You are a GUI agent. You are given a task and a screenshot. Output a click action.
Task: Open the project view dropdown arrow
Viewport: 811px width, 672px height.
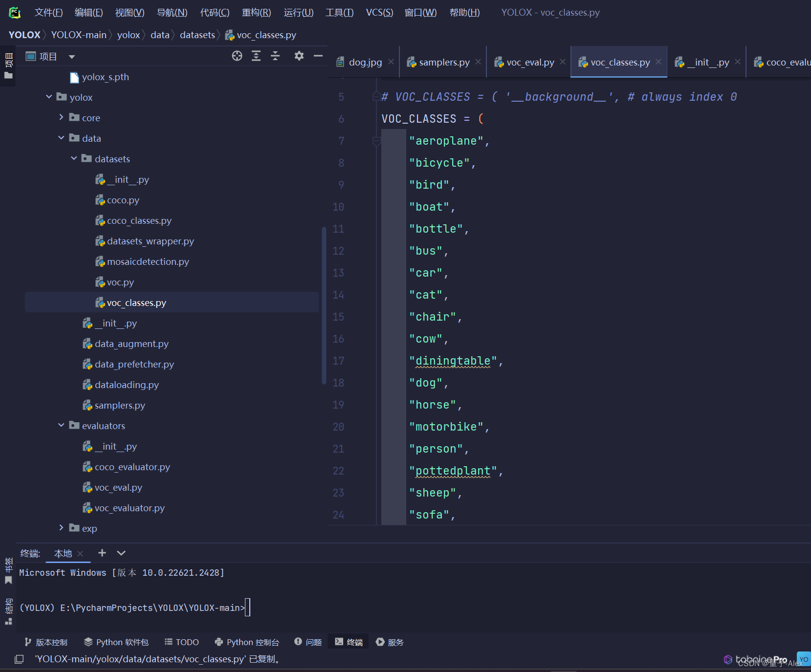72,57
